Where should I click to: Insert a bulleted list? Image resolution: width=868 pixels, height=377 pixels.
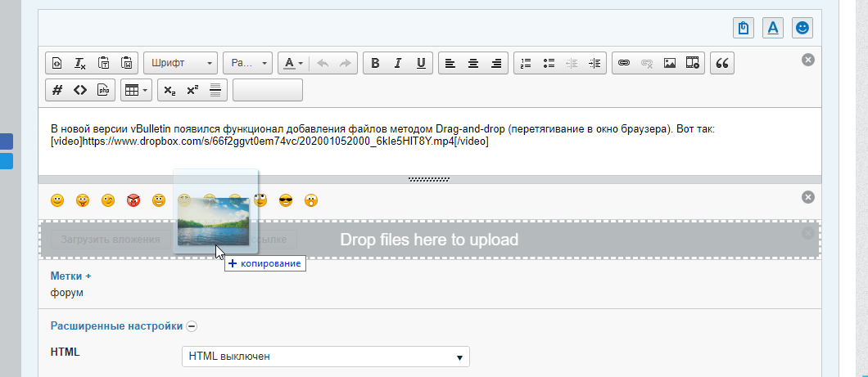(x=549, y=63)
